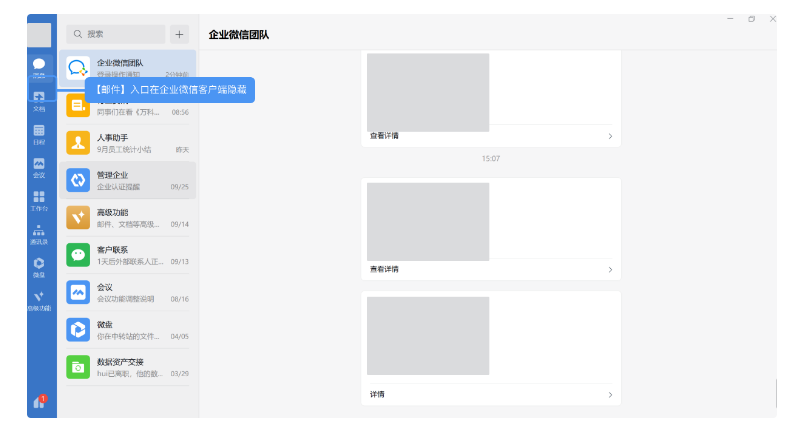Click the preview text 企业认证提醒
The image size is (795, 448).
point(118,187)
